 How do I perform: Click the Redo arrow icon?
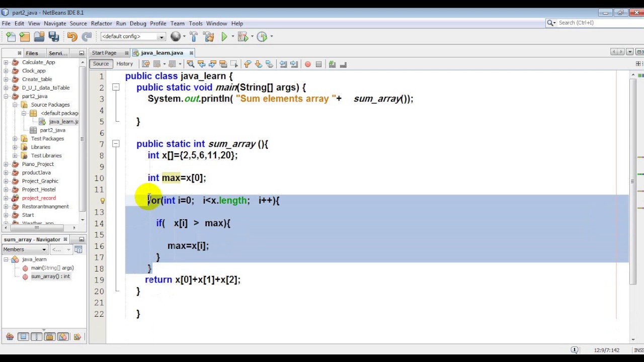(x=87, y=36)
